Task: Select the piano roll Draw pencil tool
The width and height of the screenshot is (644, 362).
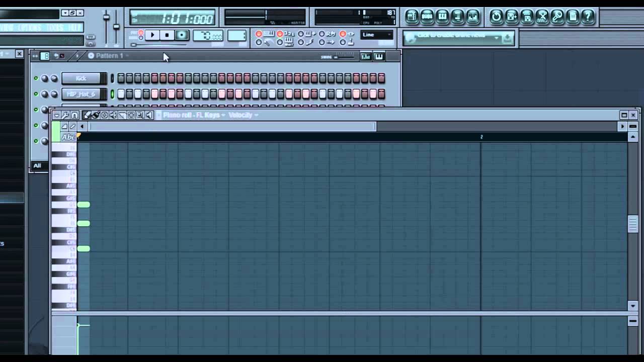Action: click(87, 115)
